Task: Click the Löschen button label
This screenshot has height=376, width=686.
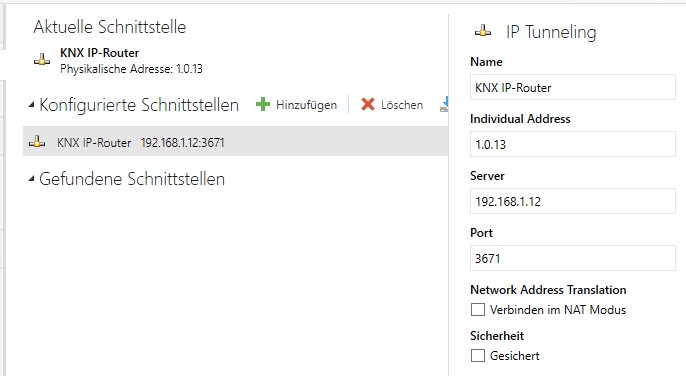Action: point(402,105)
